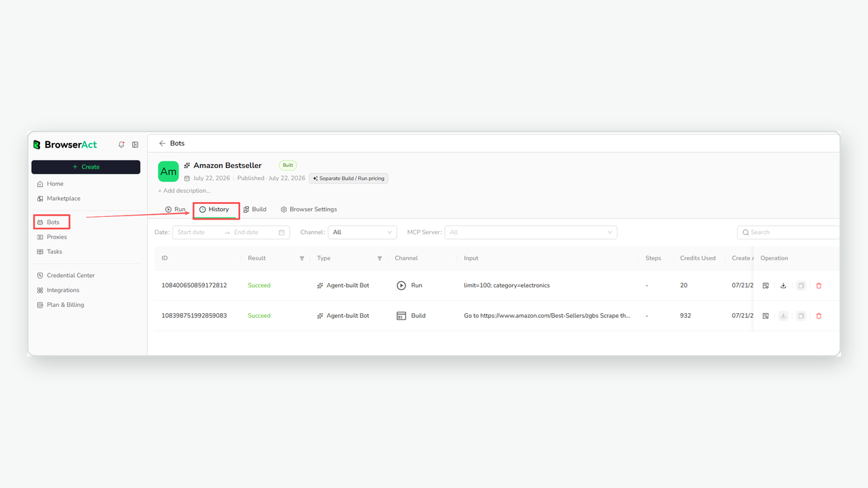Click the input starting Go to https://www.amazon.com

[547, 316]
